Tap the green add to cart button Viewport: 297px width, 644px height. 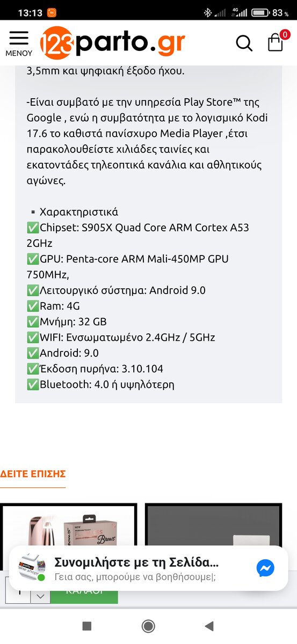point(84,591)
